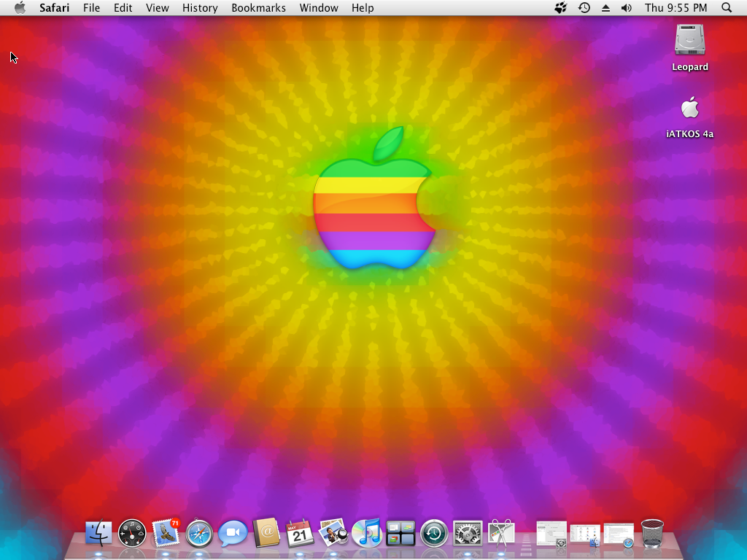Image resolution: width=747 pixels, height=560 pixels.
Task: Open the Time Machine menu bar status
Action: pyautogui.click(x=584, y=7)
